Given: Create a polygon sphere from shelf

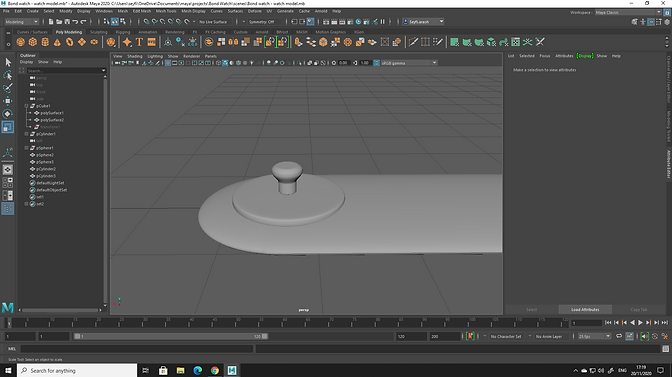Looking at the screenshot, I should [21, 42].
